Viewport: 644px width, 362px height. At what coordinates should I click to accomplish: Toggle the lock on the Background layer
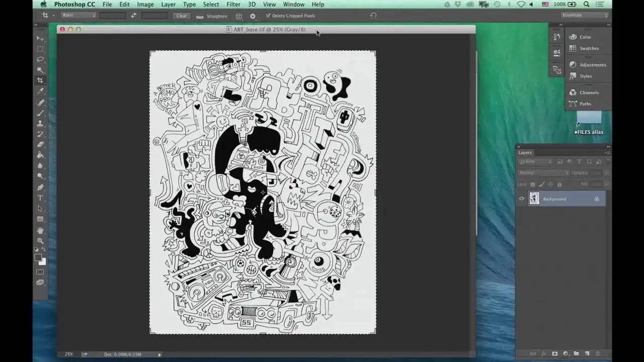click(597, 199)
